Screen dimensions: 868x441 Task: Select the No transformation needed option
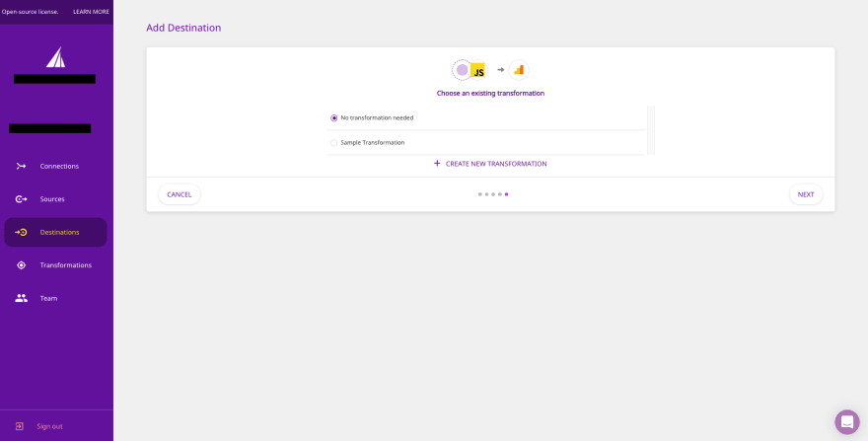pos(334,118)
